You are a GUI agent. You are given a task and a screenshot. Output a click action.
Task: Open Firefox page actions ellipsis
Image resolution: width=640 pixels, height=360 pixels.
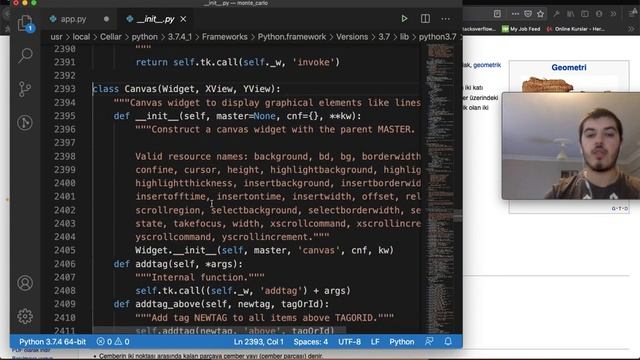[515, 14]
